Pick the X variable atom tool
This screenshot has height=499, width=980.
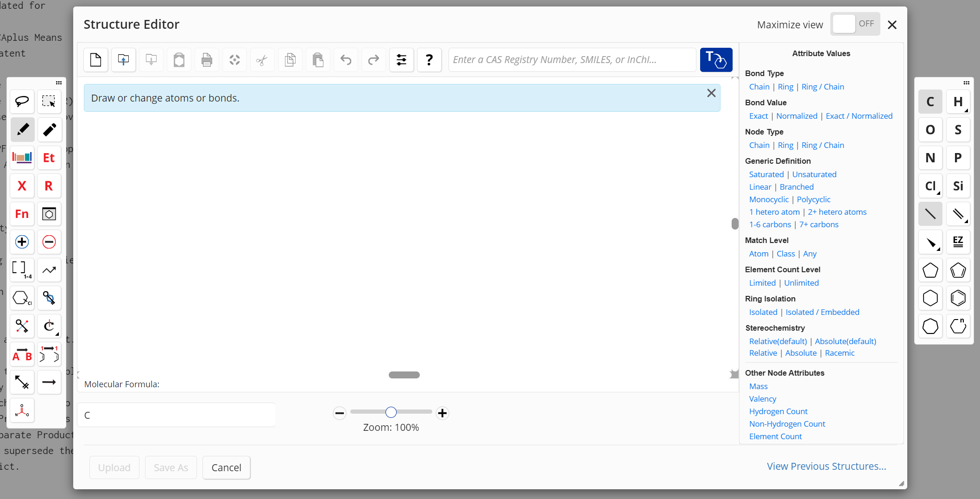[22, 186]
